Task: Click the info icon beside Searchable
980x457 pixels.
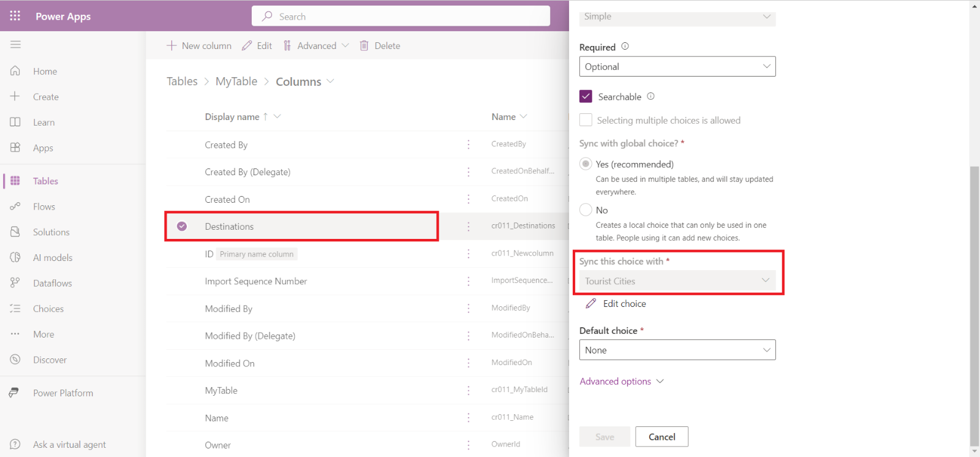Action: click(x=650, y=96)
